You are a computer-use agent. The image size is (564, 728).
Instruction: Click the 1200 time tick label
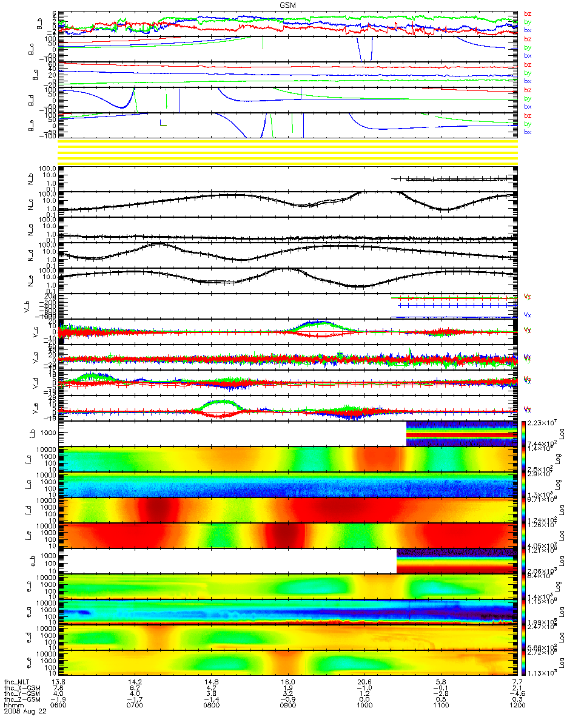click(x=517, y=705)
